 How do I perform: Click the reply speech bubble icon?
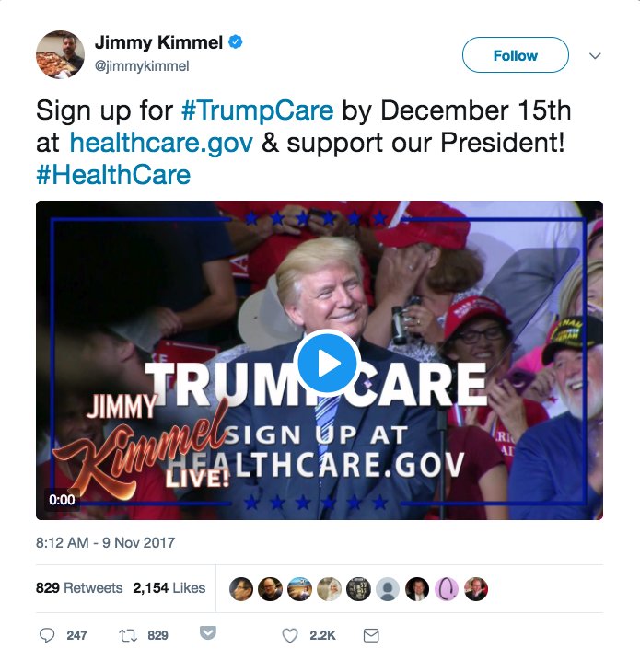[x=47, y=635]
